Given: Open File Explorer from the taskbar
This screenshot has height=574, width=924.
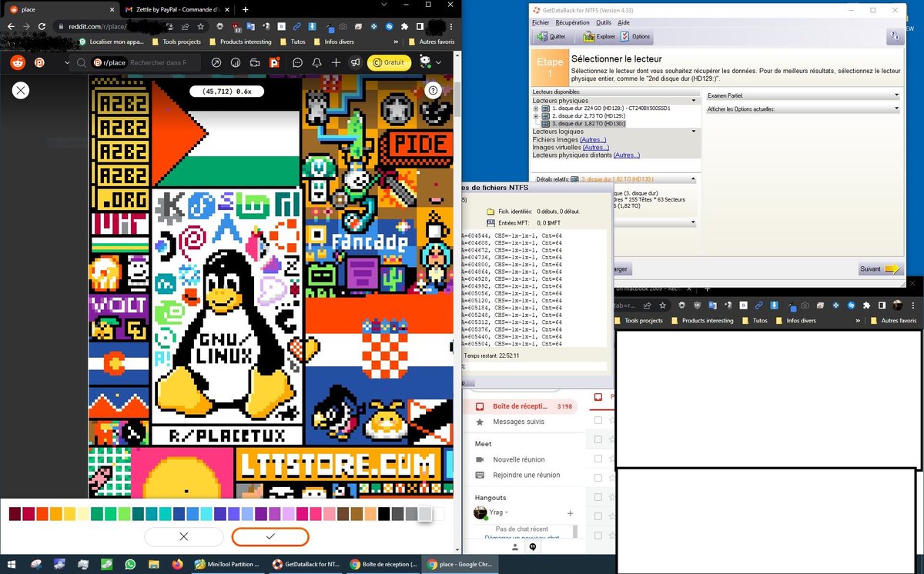Looking at the screenshot, I should (154, 564).
